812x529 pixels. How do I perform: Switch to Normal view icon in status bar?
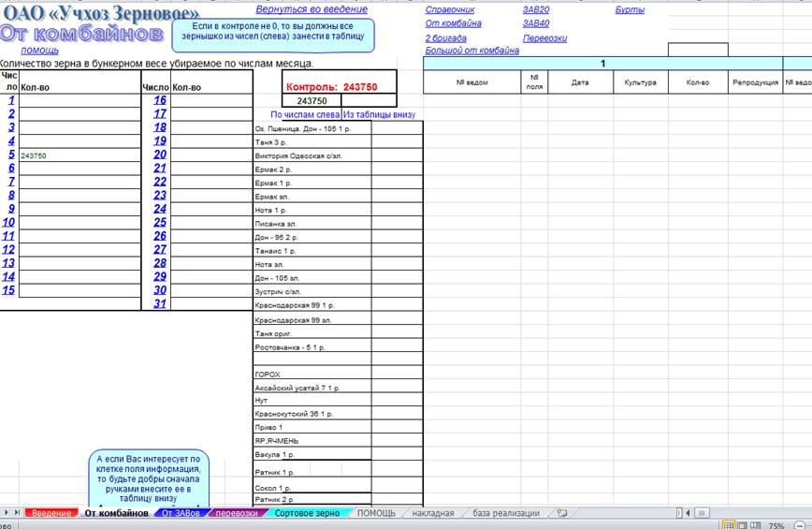(x=729, y=525)
